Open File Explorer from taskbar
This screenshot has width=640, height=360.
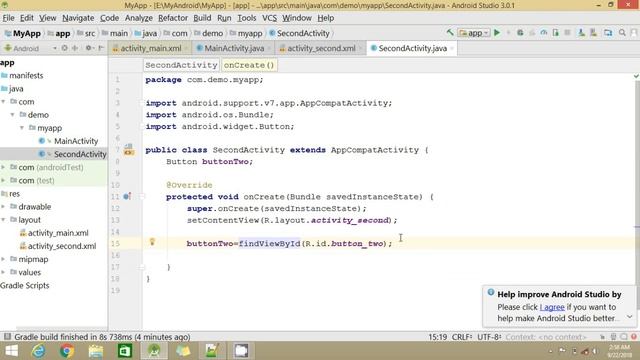pyautogui.click(x=96, y=351)
